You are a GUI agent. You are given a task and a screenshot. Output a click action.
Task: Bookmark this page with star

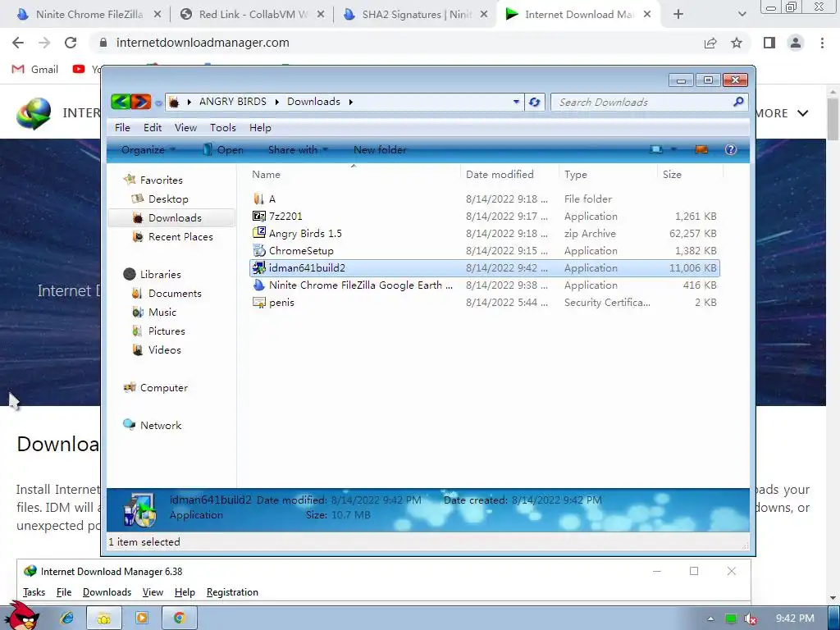(737, 43)
